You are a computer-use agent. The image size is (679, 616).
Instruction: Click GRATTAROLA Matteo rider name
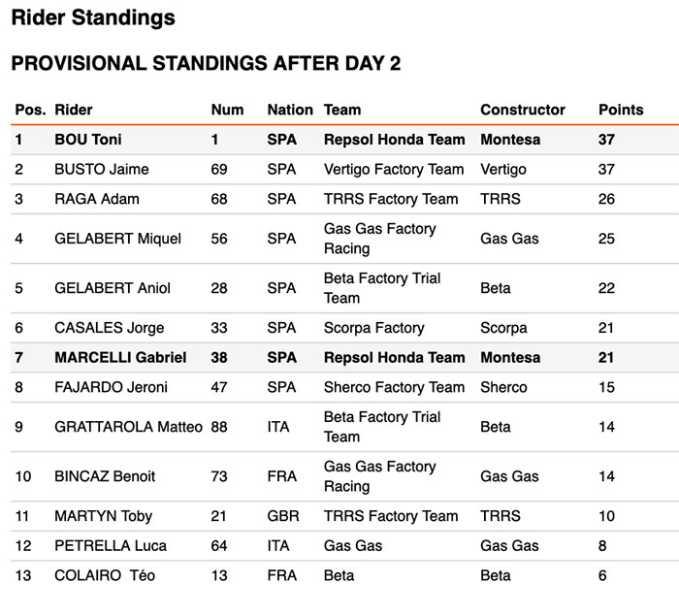coord(129,427)
